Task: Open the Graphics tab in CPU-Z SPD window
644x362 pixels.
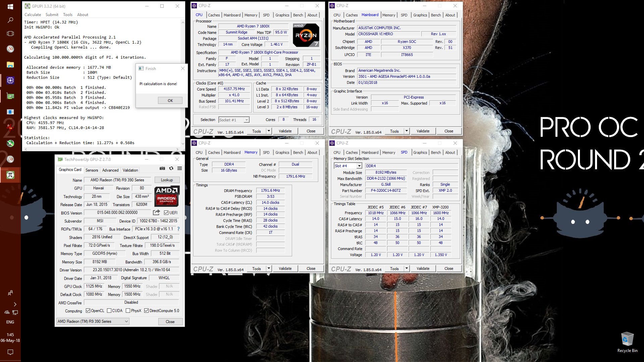Action: (420, 153)
